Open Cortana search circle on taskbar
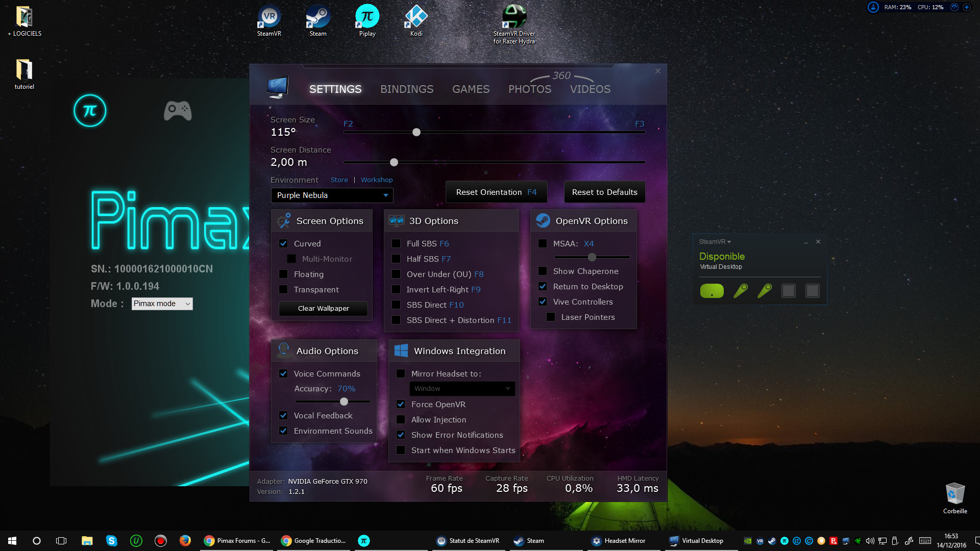980x551 pixels. (x=37, y=541)
